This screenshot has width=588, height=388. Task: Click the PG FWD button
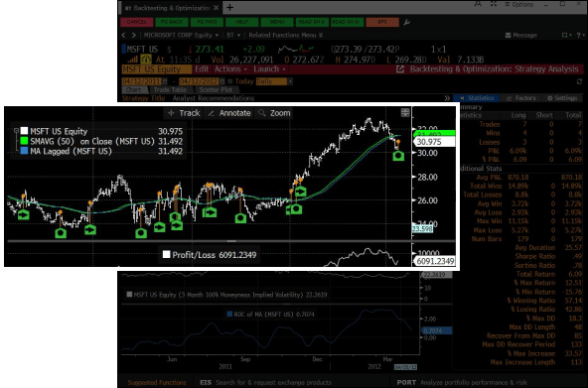207,22
